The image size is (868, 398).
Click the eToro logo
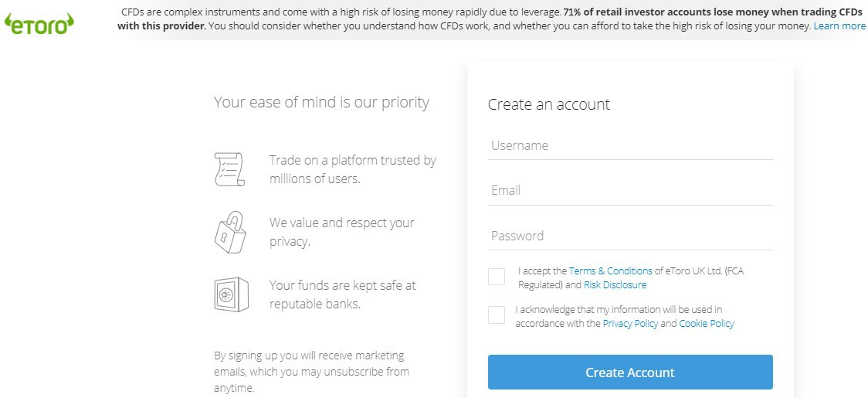[x=39, y=23]
